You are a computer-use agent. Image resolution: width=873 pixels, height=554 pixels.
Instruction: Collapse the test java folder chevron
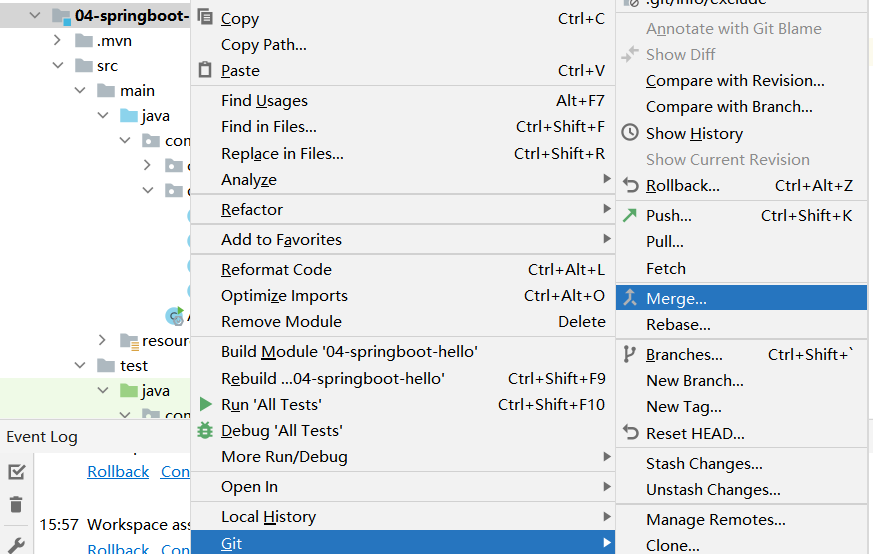tap(103, 390)
